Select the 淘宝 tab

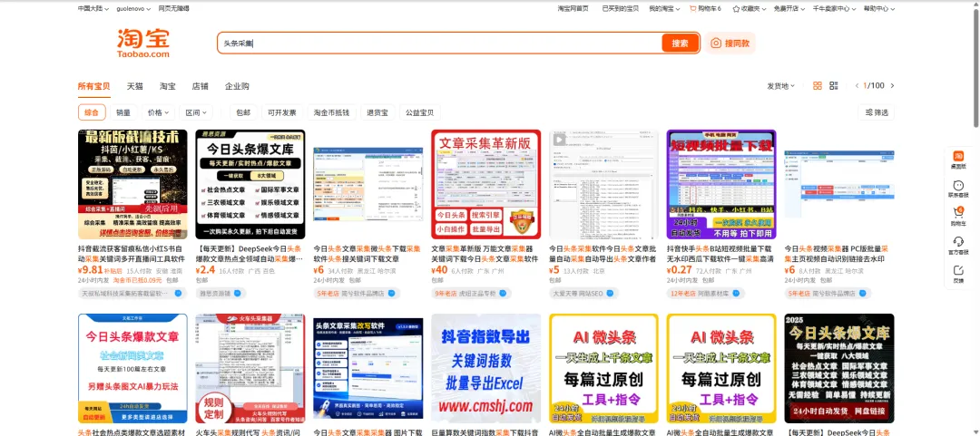(168, 86)
